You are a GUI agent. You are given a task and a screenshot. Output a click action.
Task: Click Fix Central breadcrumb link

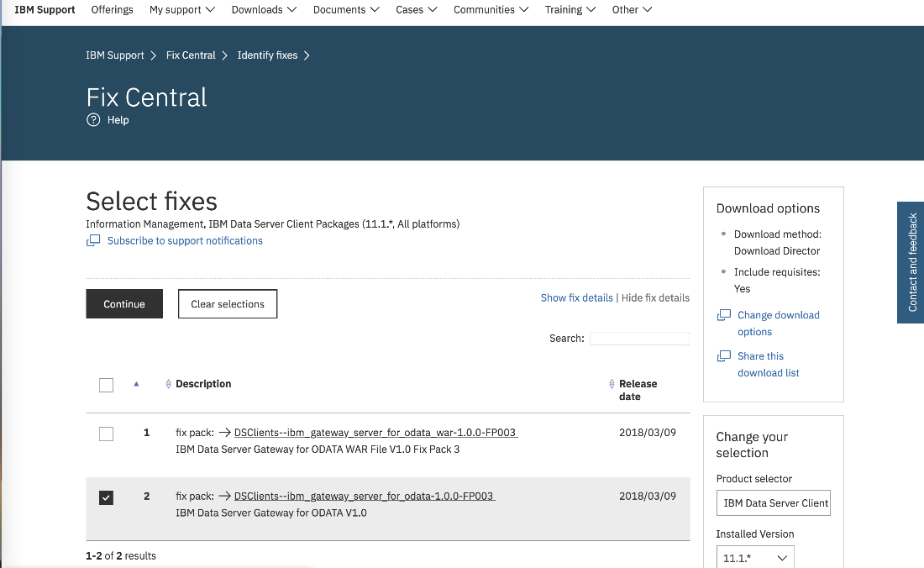tap(191, 55)
